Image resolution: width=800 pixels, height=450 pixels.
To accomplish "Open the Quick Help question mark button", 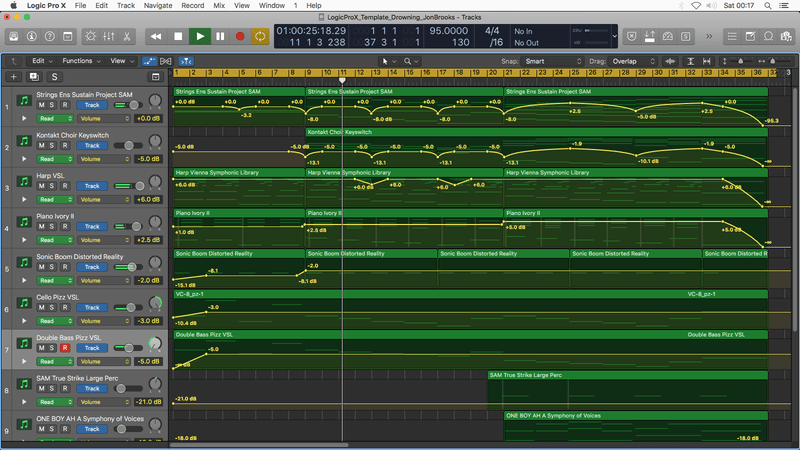I will click(49, 36).
